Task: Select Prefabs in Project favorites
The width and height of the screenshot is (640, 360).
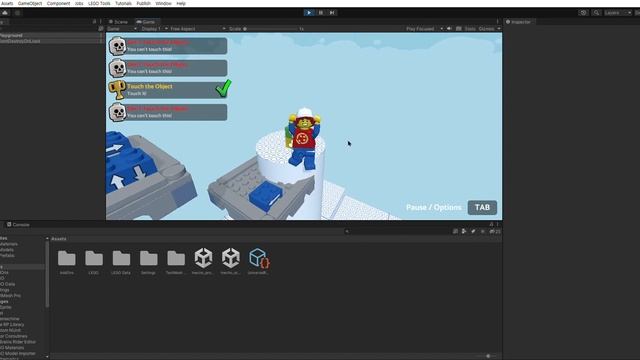Action: point(7,256)
